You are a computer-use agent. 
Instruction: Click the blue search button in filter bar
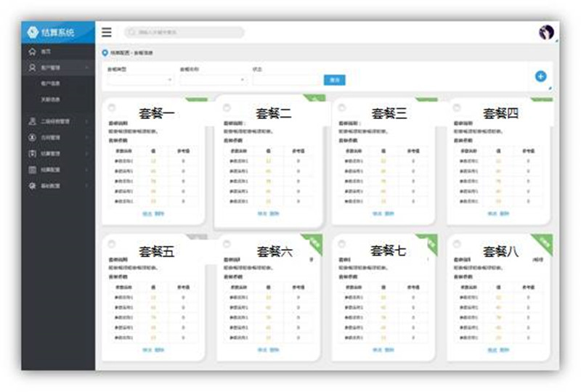click(334, 80)
